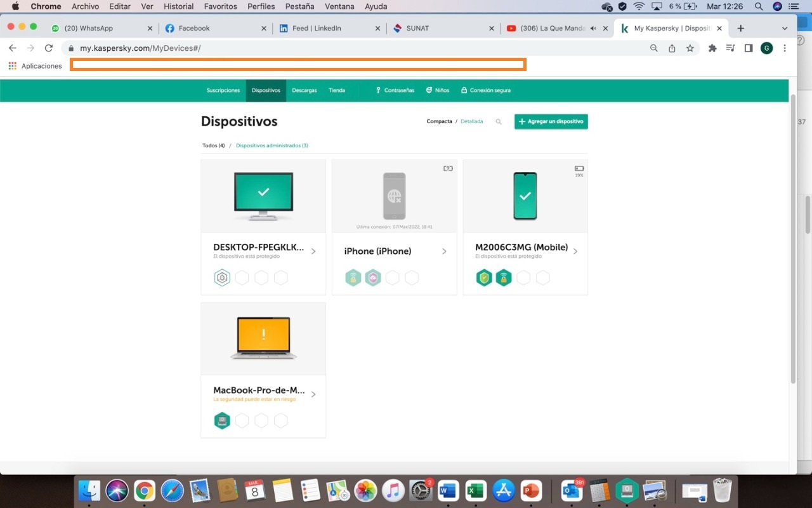
Task: Expand the M2006C3MG device chevron
Action: 575,251
